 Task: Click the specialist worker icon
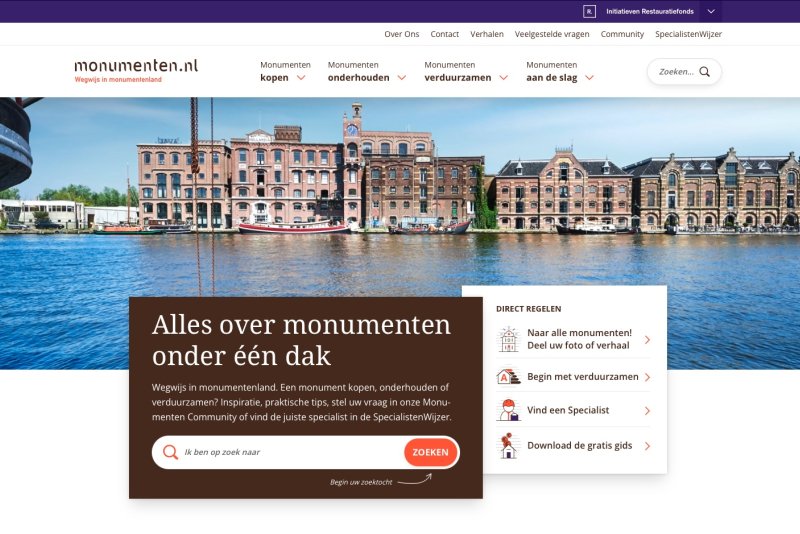508,410
